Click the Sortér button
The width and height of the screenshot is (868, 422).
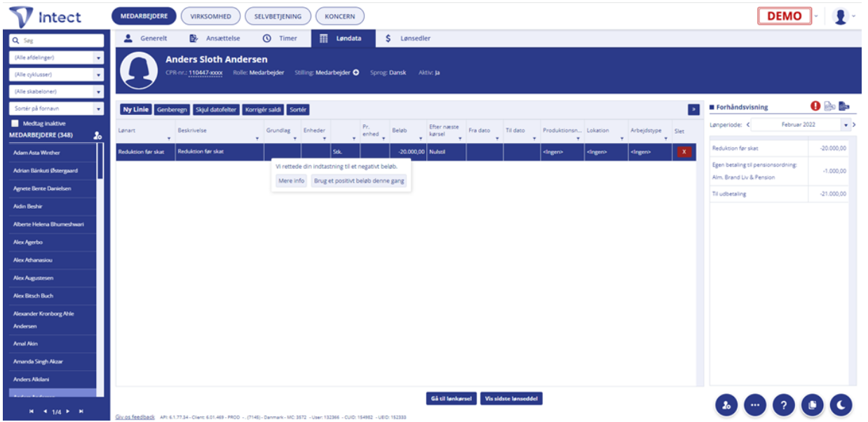298,109
